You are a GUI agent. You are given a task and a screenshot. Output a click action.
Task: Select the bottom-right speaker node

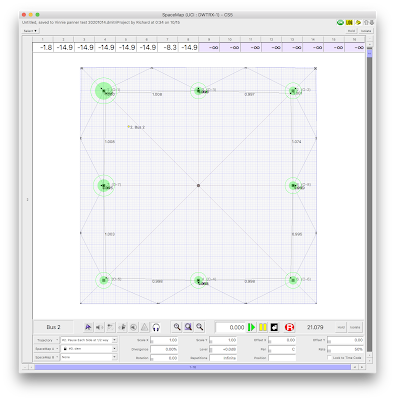(x=293, y=280)
